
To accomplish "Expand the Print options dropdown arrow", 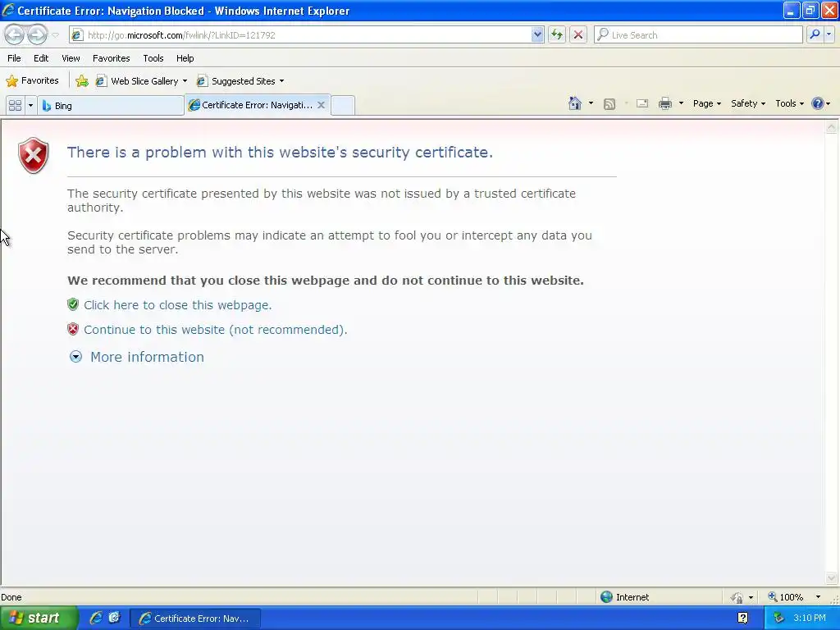I will click(x=681, y=103).
